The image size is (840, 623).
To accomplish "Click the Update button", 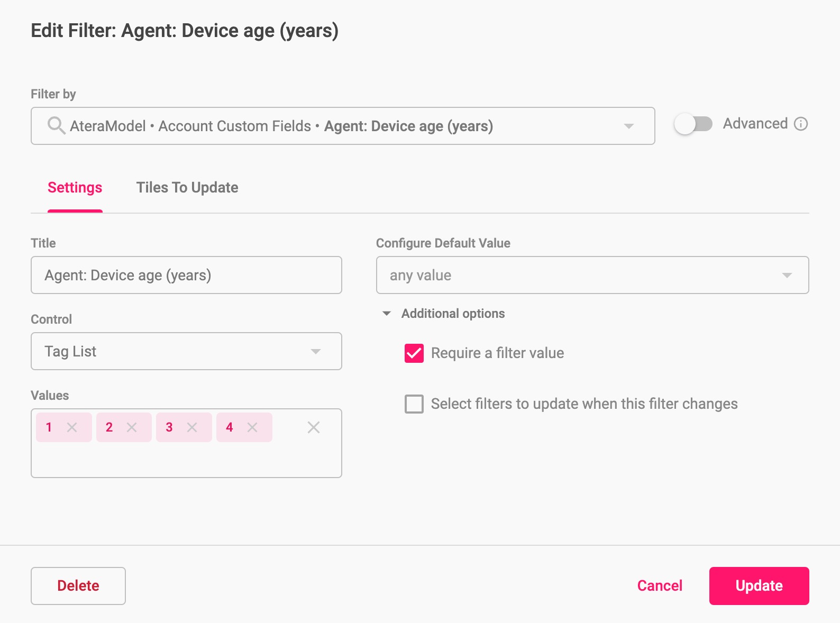I will click(759, 586).
